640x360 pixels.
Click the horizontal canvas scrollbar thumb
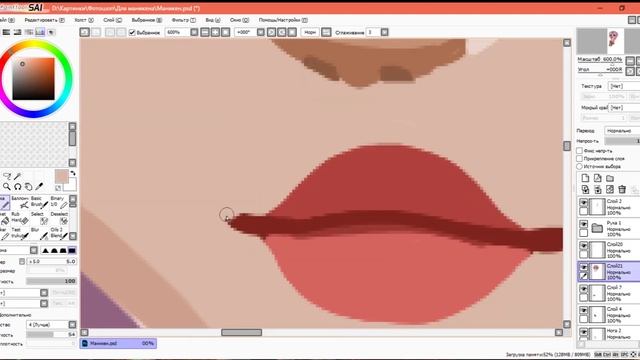(x=242, y=333)
